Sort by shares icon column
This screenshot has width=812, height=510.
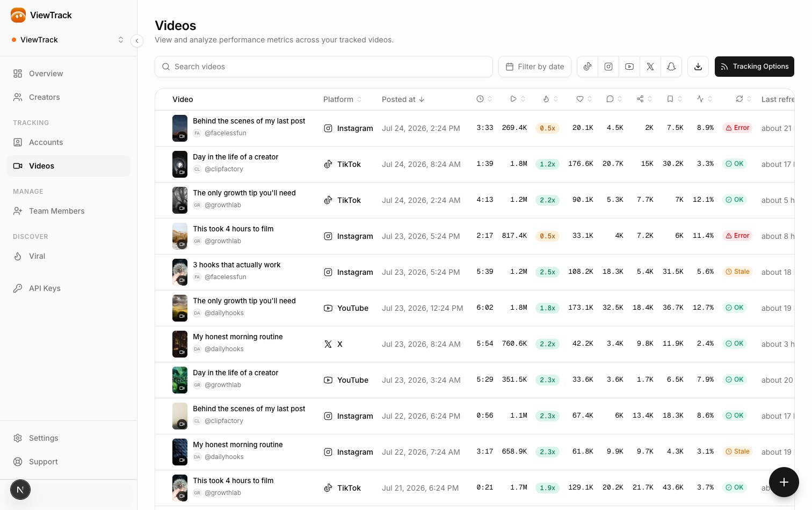[644, 99]
